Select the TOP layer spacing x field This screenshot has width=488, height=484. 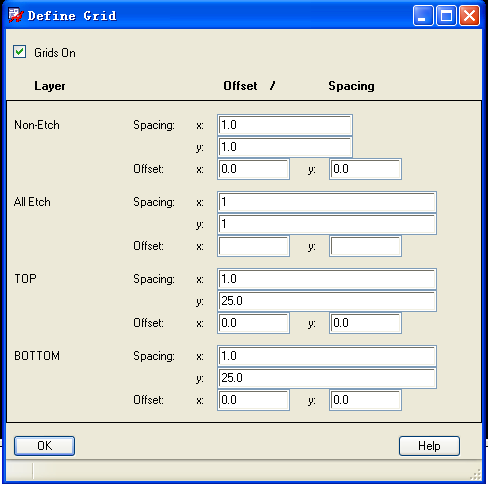pos(327,279)
